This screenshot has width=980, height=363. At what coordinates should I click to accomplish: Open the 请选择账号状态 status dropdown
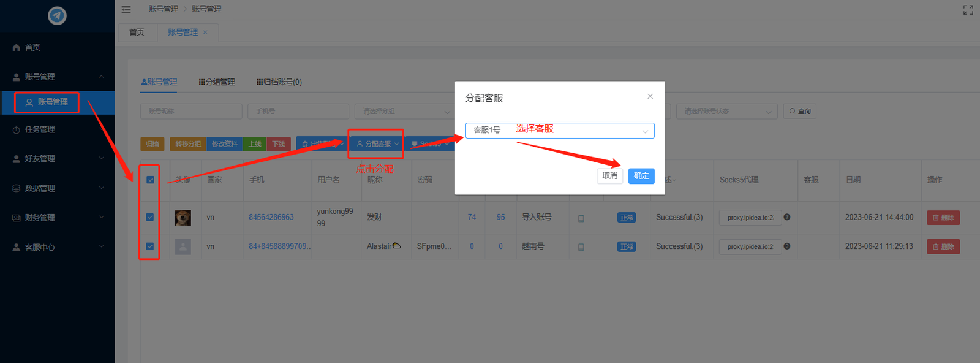click(x=726, y=111)
